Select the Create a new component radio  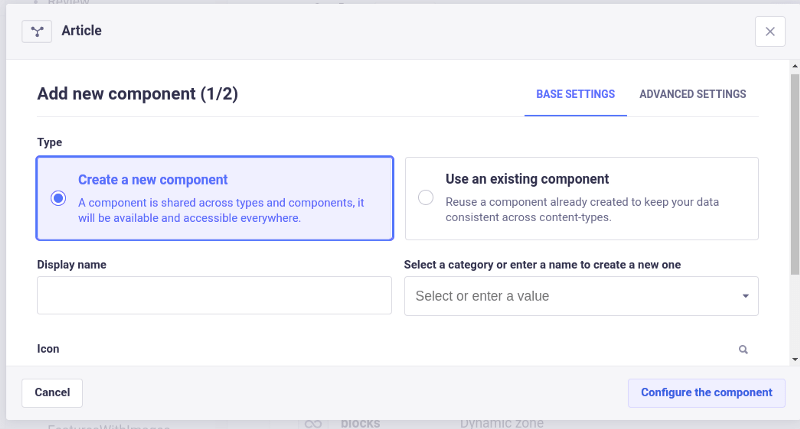pyautogui.click(x=58, y=198)
